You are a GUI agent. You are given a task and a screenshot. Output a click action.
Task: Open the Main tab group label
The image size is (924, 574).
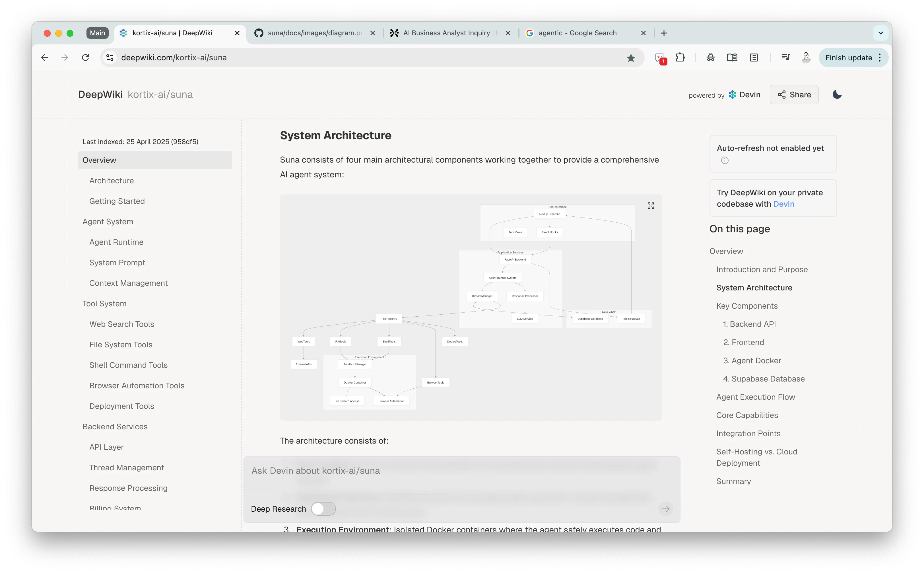pyautogui.click(x=98, y=33)
